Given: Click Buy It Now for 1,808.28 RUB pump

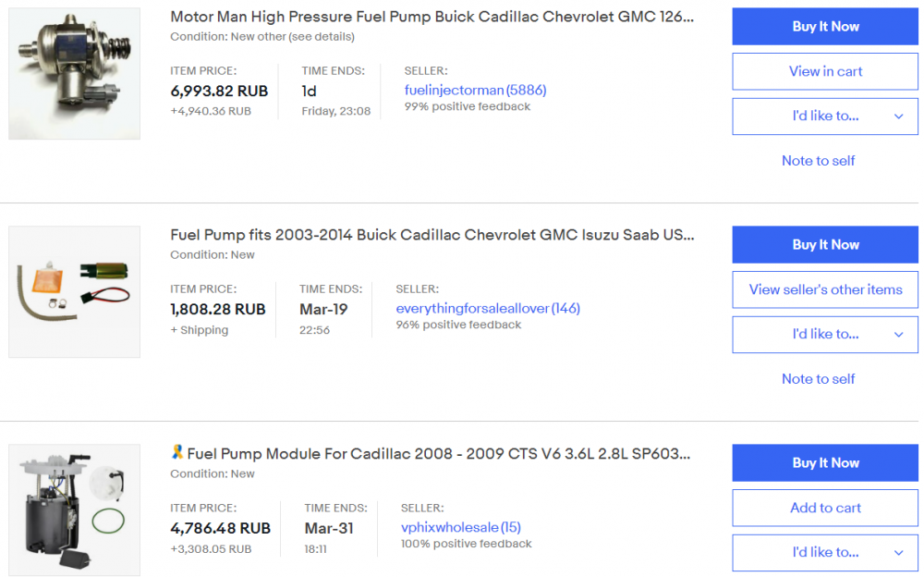Looking at the screenshot, I should [825, 245].
